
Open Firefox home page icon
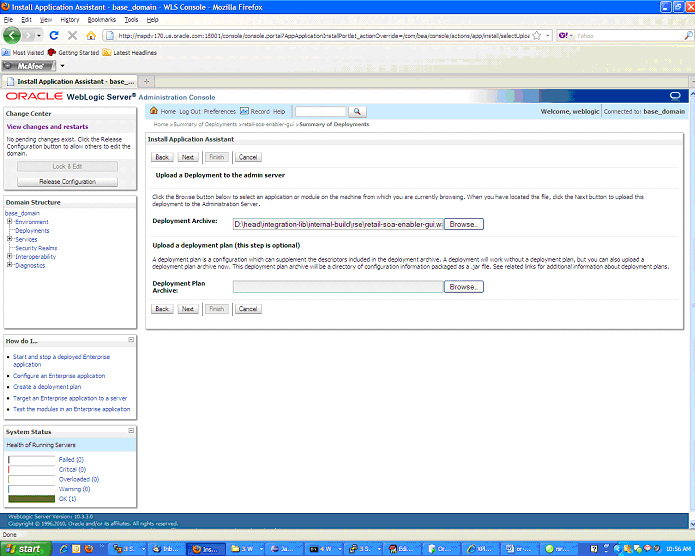click(x=91, y=35)
